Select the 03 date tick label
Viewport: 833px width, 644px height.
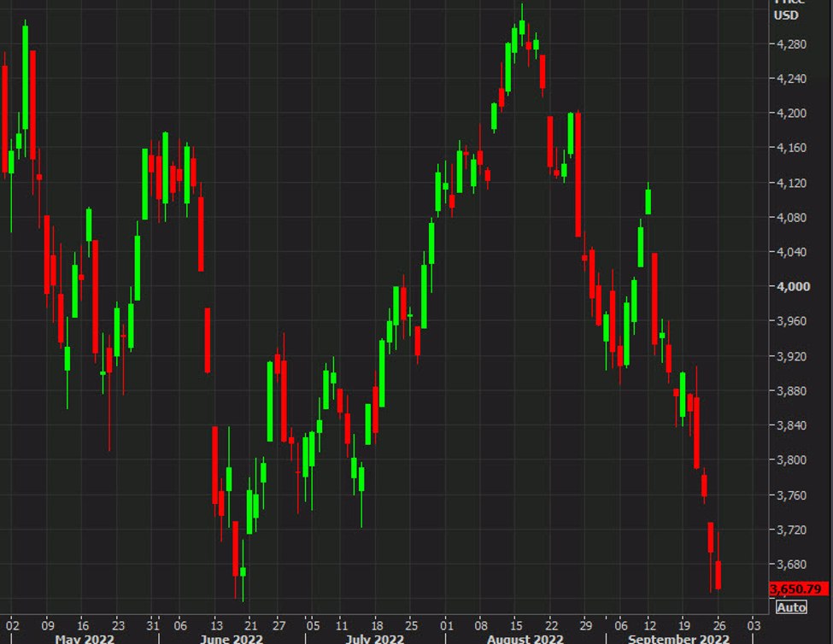[753, 624]
